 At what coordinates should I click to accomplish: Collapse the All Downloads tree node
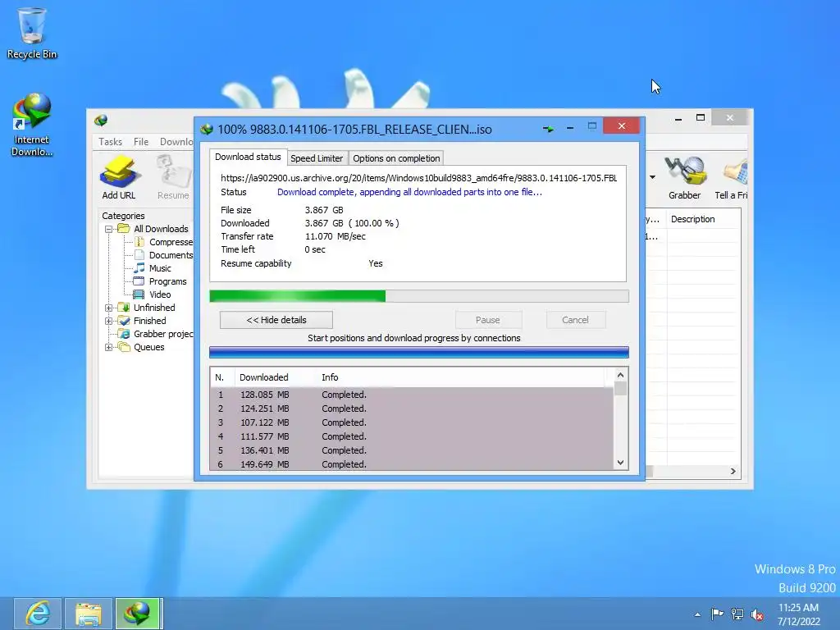[109, 230]
